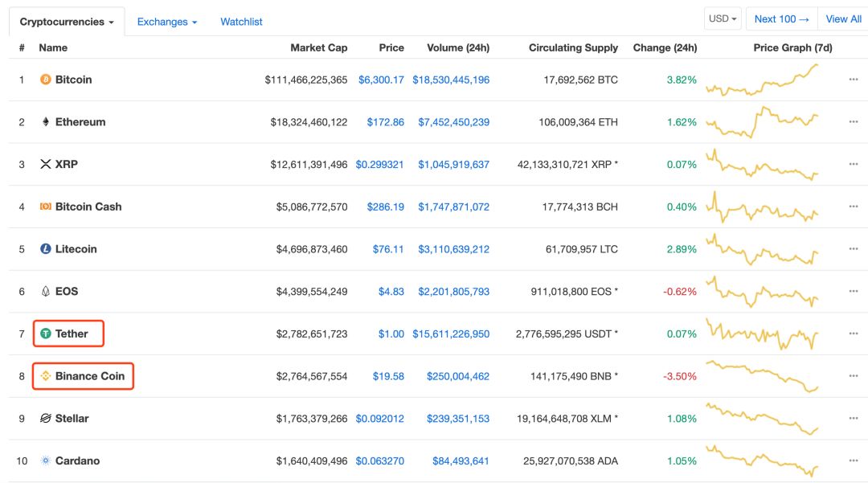Click the XRP logo icon

click(x=46, y=164)
